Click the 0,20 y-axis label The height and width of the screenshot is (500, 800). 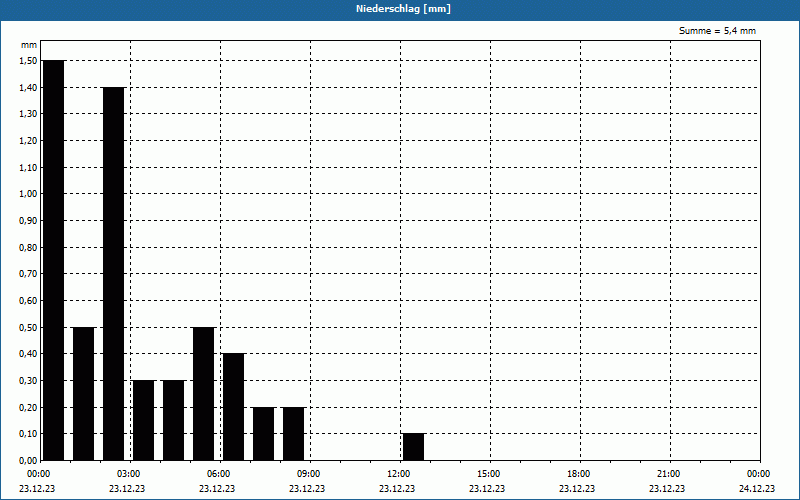(28, 407)
